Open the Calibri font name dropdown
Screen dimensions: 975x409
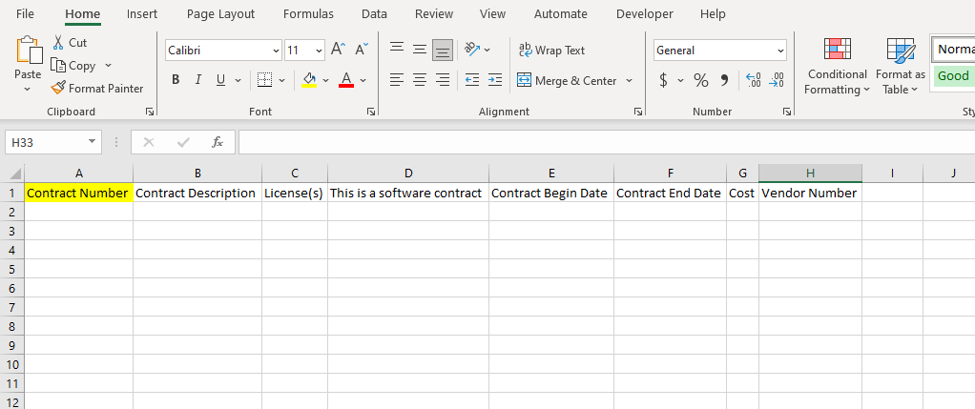tap(276, 50)
